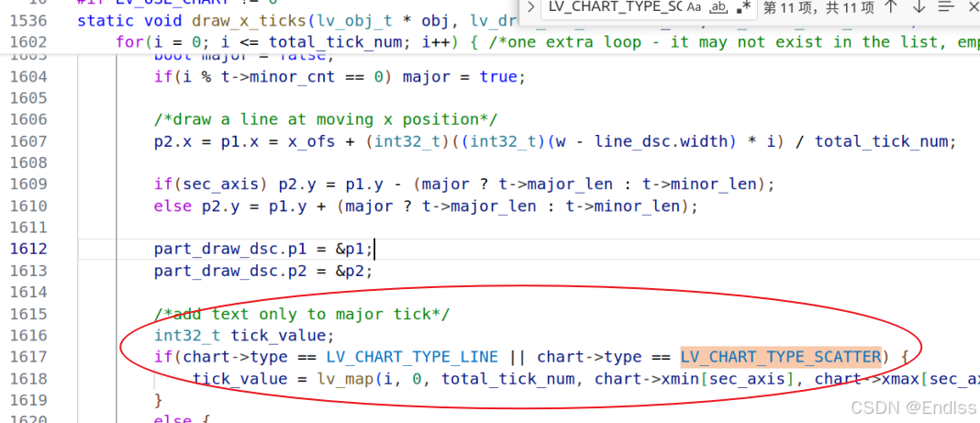Toggle Use Regular Expression (.*) option
The width and height of the screenshot is (980, 423).
pos(744,6)
